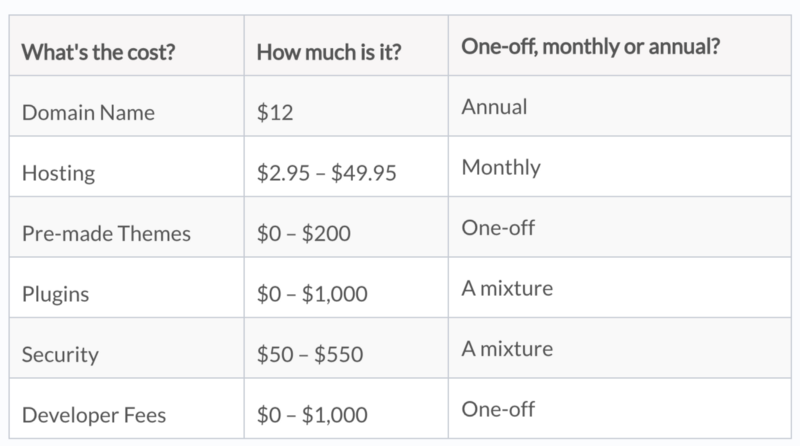Click the Developer Fees $0 – $1,000 price

pos(312,413)
